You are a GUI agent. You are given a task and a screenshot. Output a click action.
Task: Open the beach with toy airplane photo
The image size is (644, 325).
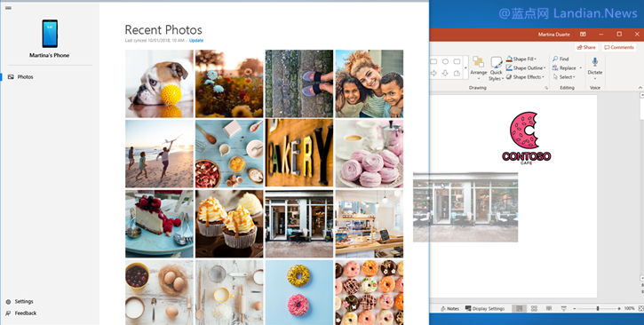pos(159,154)
